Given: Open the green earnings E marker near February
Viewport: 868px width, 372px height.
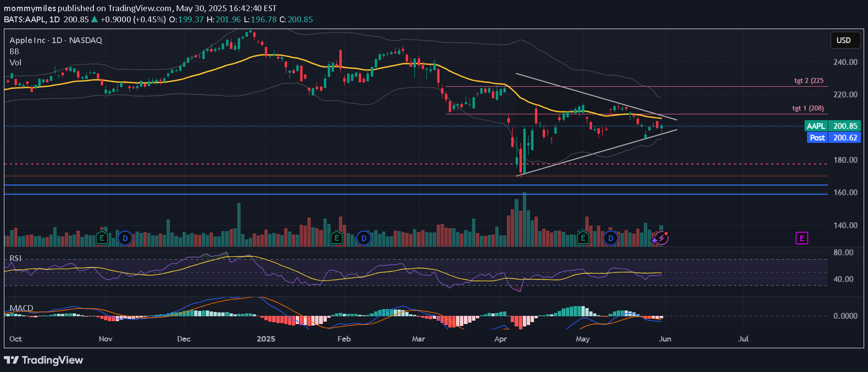Looking at the screenshot, I should (x=336, y=238).
